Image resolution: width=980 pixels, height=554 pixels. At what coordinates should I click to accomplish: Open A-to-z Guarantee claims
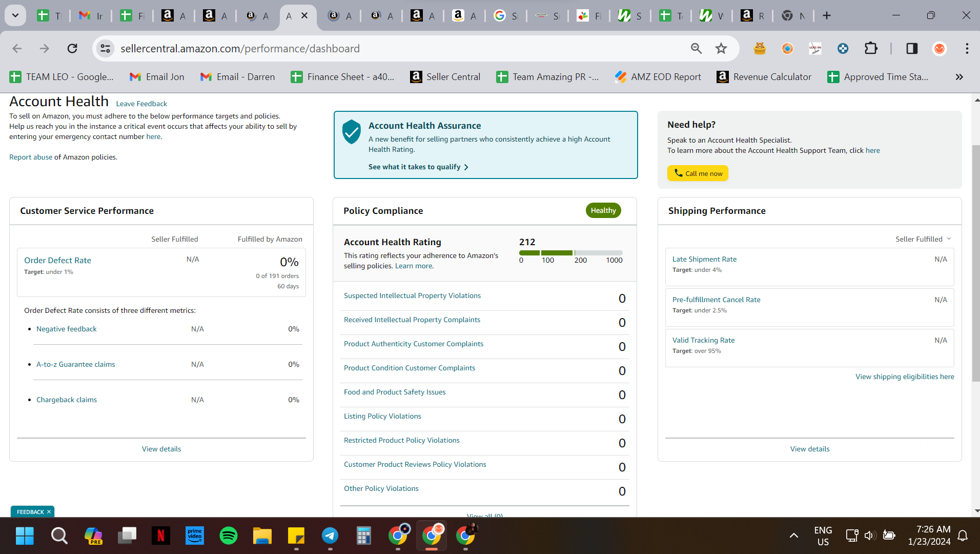76,364
